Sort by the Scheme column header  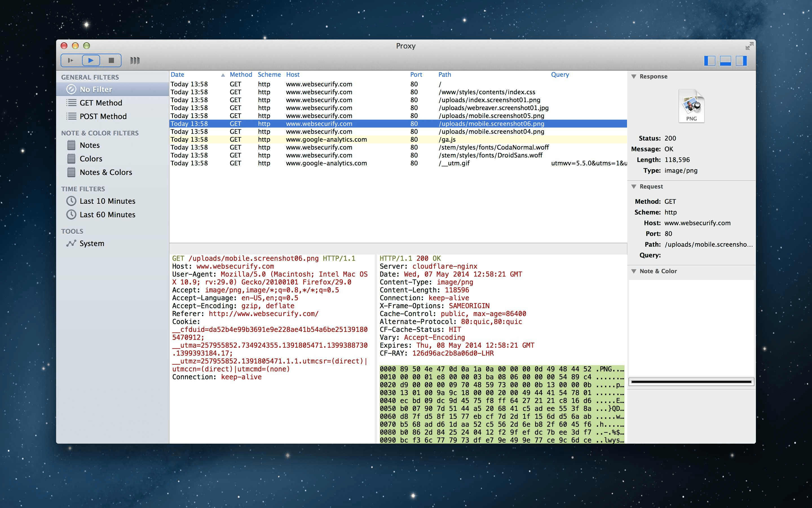(269, 75)
